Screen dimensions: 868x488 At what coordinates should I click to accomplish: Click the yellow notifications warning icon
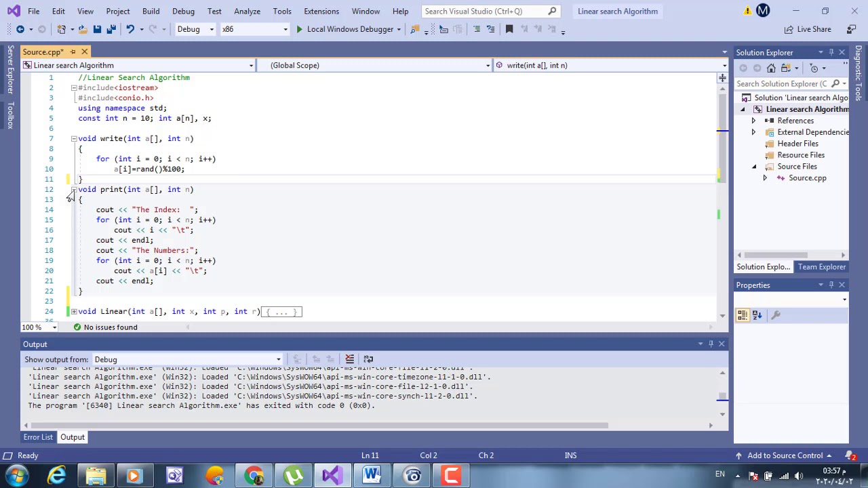[x=747, y=11]
